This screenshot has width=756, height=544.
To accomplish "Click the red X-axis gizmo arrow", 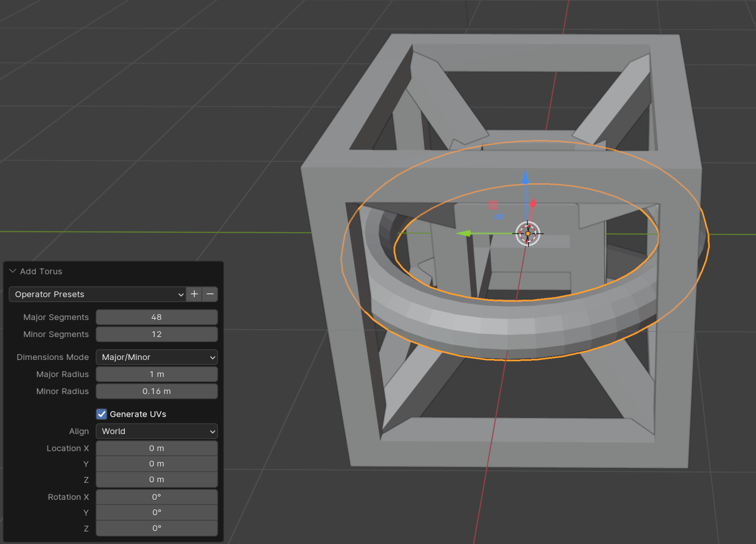I will [x=533, y=204].
